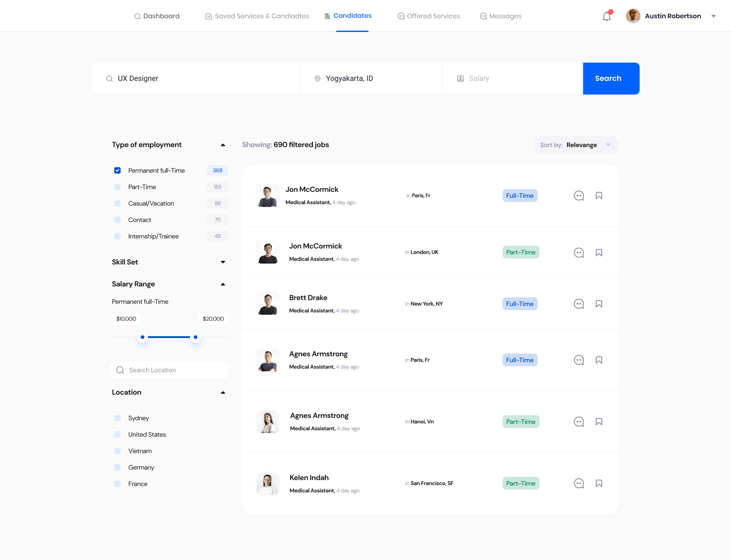Screen dimensions: 731x560
Task: Open chat with Kelen Indah
Action: [x=578, y=483]
